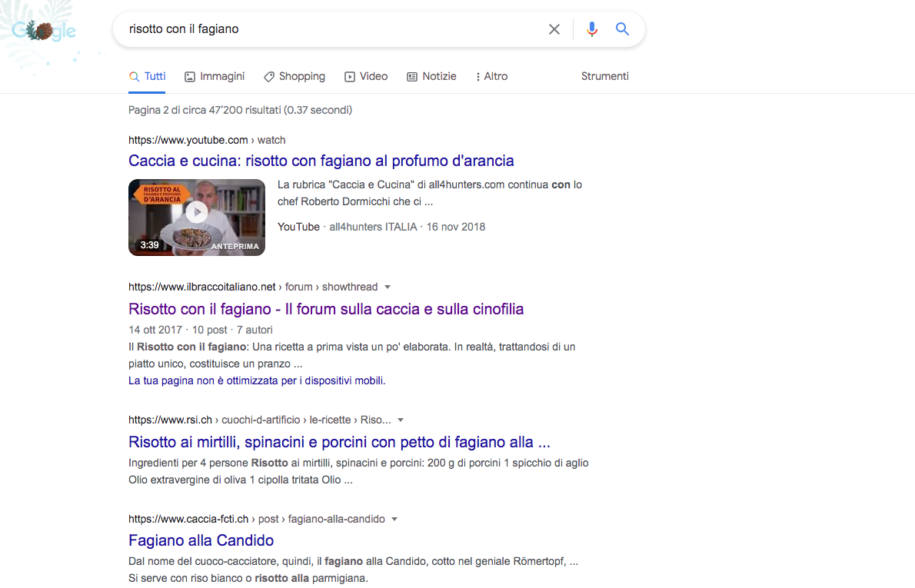Expand dropdown arrow next to ilbraccoitaliano.net URL
This screenshot has height=588, width=915.
(x=388, y=287)
